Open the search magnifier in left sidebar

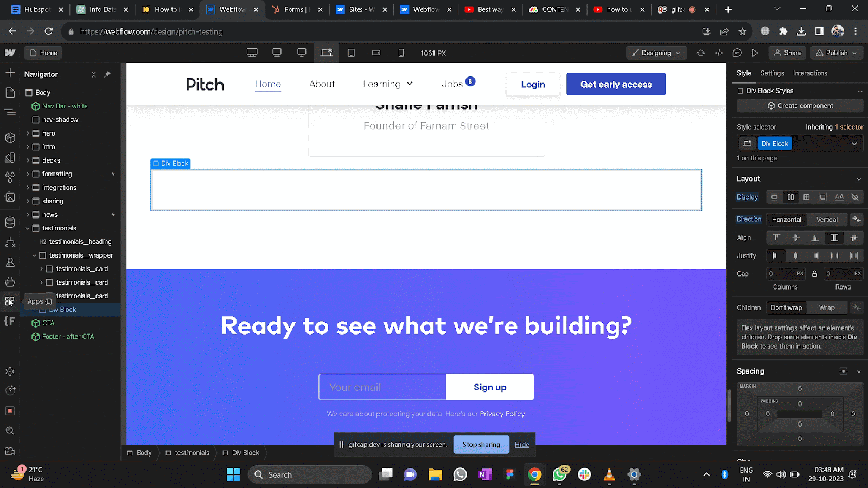(x=10, y=431)
